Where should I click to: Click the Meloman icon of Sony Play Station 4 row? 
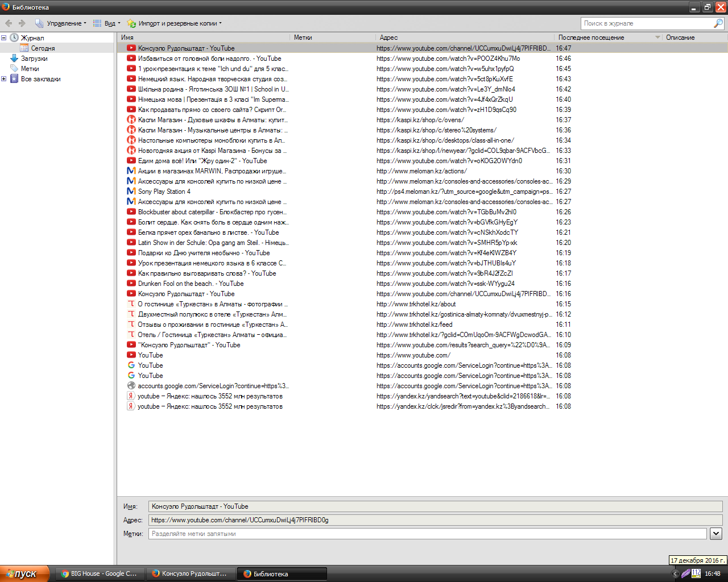coord(131,192)
